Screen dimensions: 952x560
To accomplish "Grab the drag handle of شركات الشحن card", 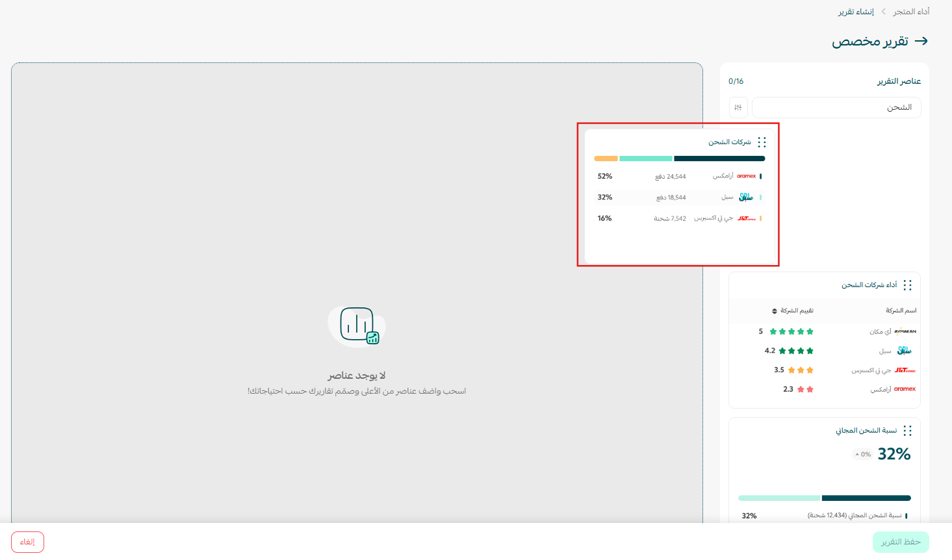I will click(762, 142).
